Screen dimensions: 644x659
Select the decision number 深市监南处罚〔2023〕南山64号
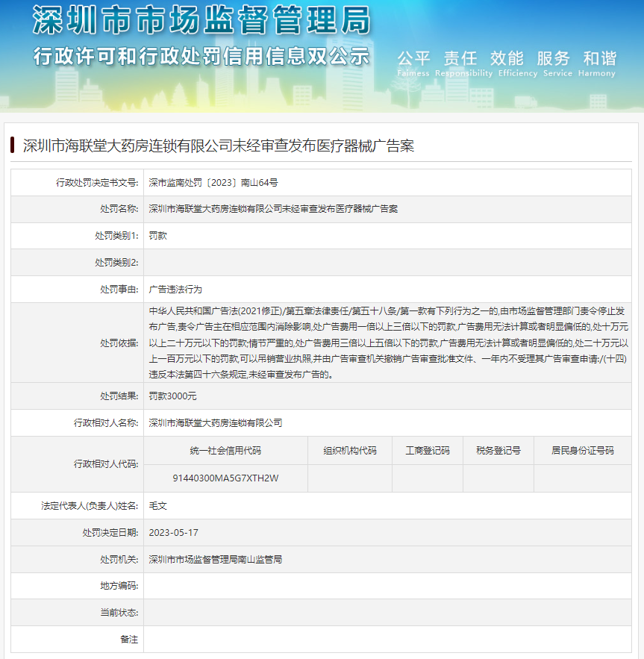click(213, 182)
